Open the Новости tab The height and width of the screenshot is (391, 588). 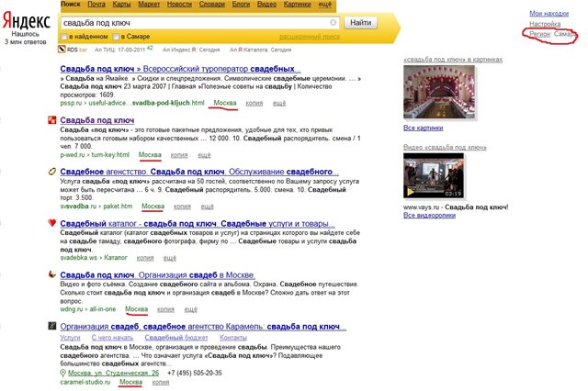point(179,4)
